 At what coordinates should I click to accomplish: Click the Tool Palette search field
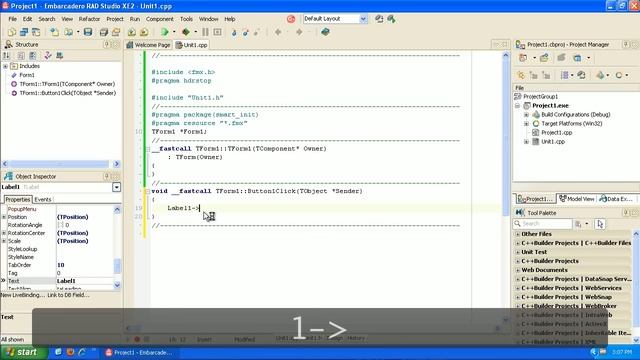(x=542, y=224)
